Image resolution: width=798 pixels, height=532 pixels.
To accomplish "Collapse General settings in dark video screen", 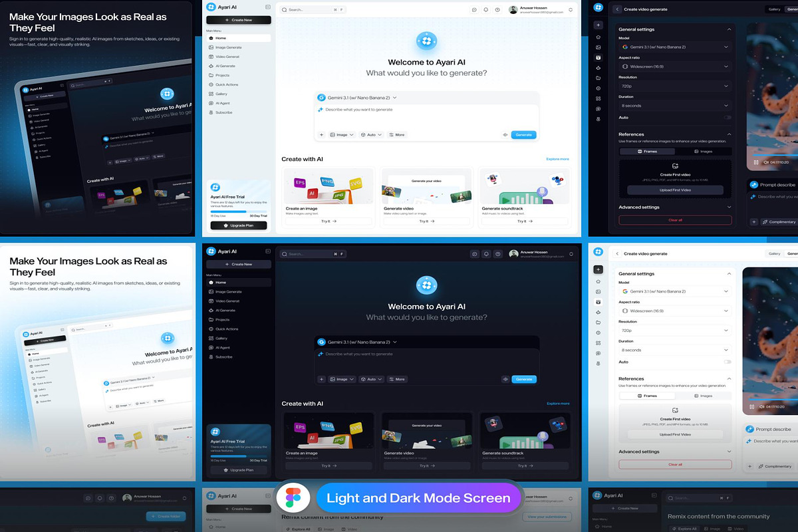I will click(x=729, y=29).
